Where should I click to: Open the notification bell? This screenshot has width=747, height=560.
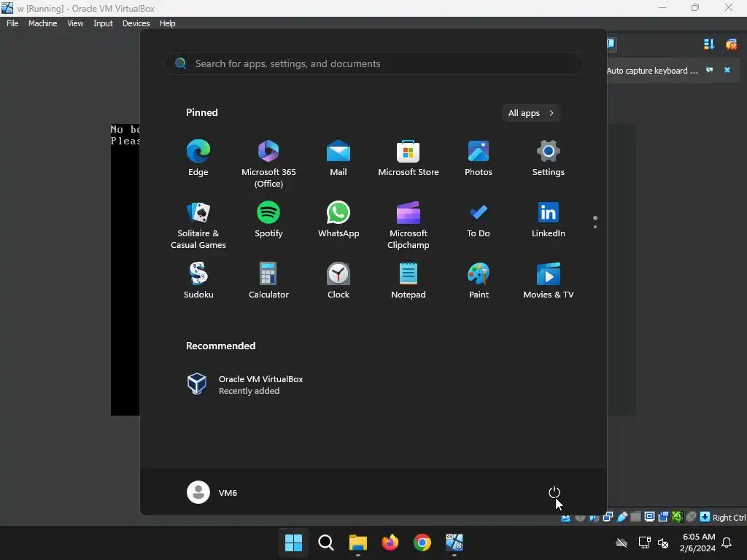[x=727, y=542]
